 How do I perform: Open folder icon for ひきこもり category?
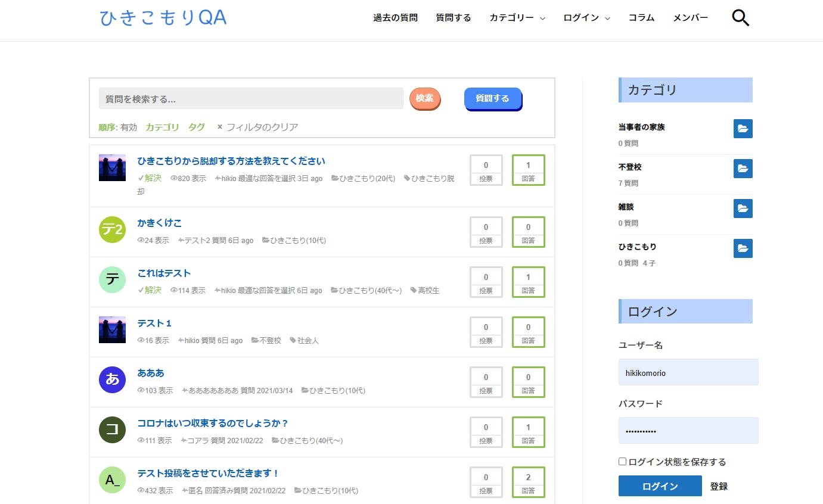(x=743, y=248)
